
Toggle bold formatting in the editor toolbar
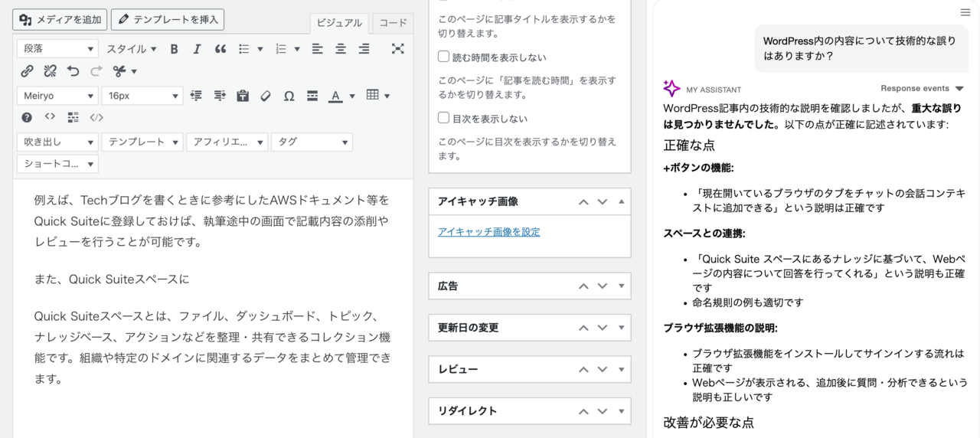click(174, 49)
